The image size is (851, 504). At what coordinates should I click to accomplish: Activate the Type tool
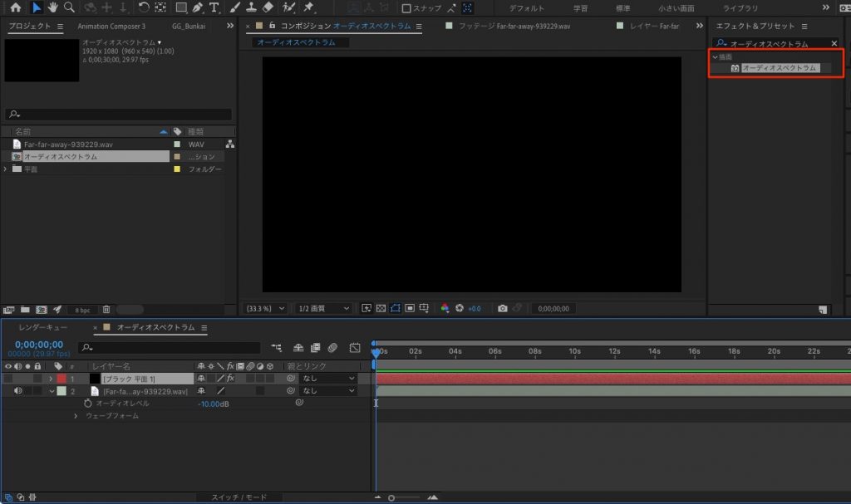click(213, 7)
